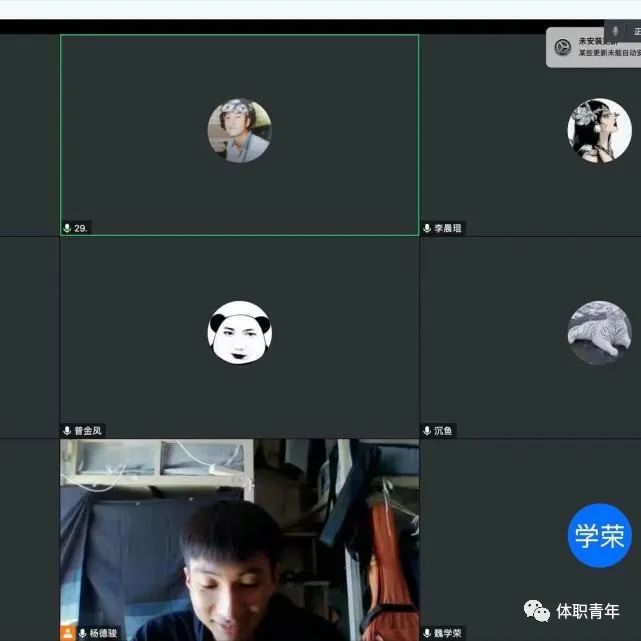Image resolution: width=641 pixels, height=641 pixels.
Task: Click the 魏学荣 name label
Action: pos(448,633)
